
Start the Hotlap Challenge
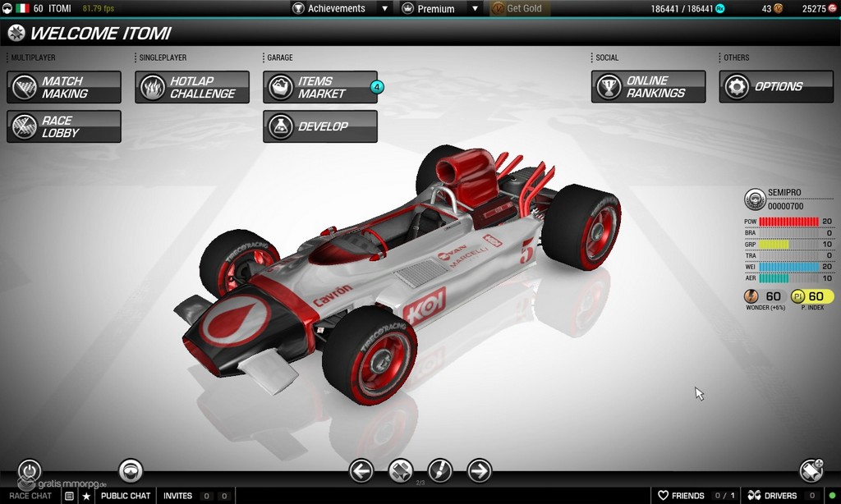coord(192,87)
